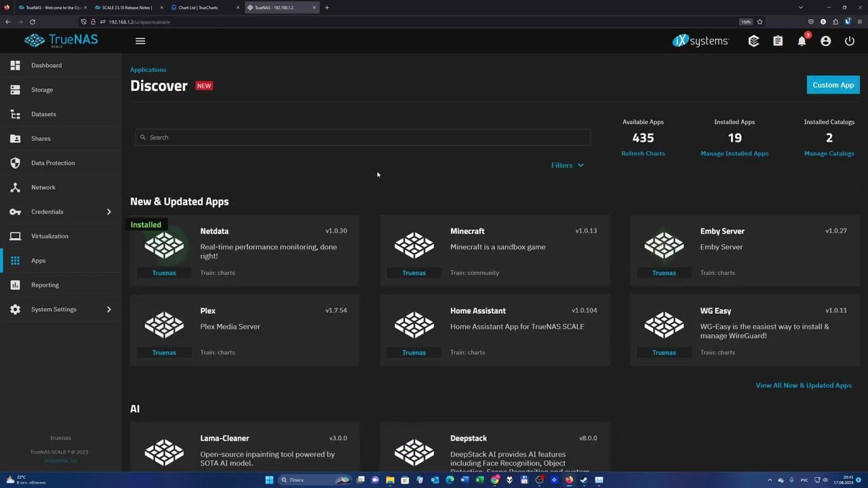
Task: Click View All New & Updated Apps
Action: point(804,385)
